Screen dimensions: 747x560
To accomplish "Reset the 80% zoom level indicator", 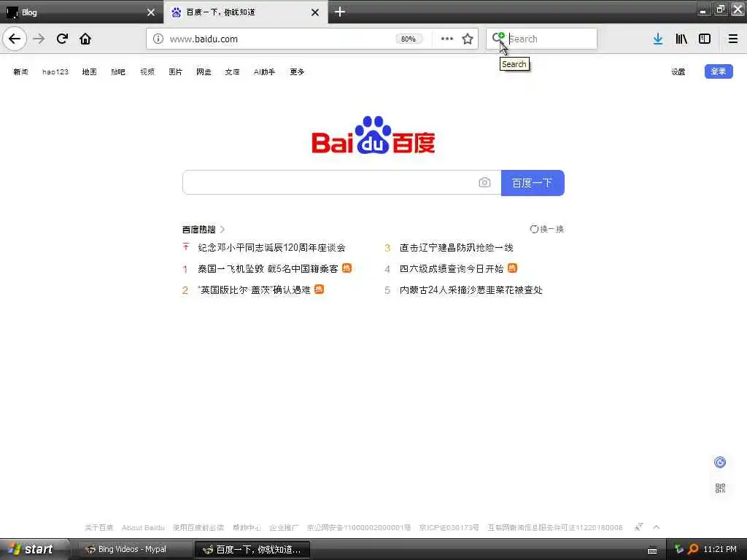I will [x=409, y=39].
